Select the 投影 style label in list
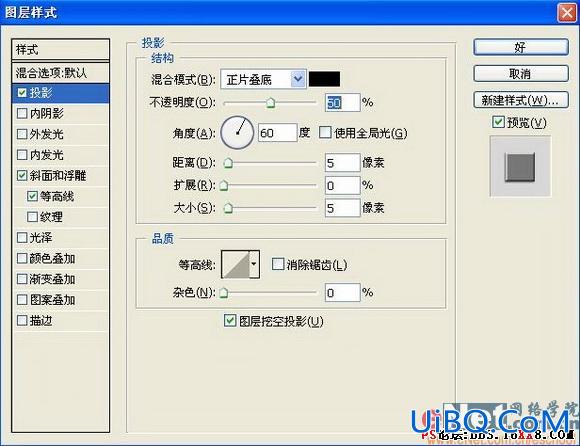The image size is (580, 446). pos(41,92)
